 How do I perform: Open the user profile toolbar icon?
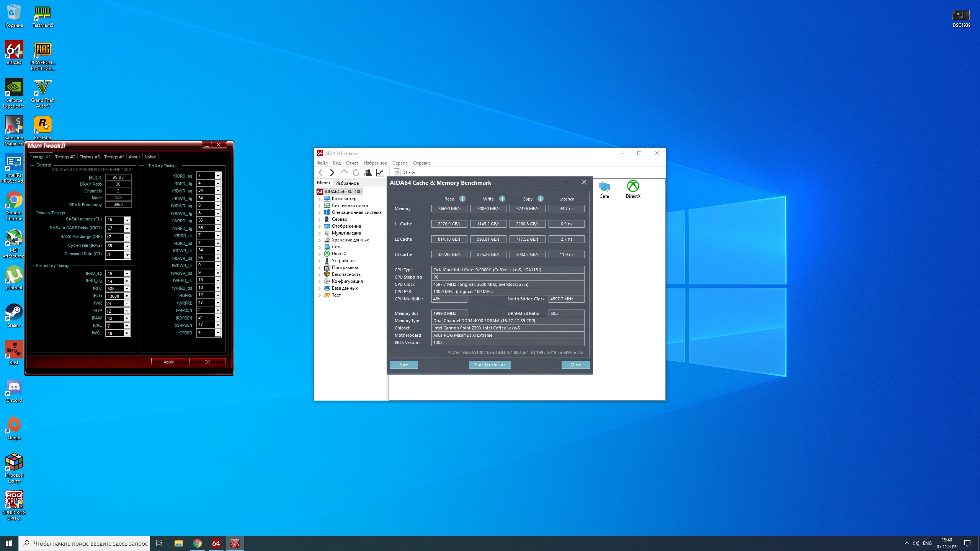point(367,173)
